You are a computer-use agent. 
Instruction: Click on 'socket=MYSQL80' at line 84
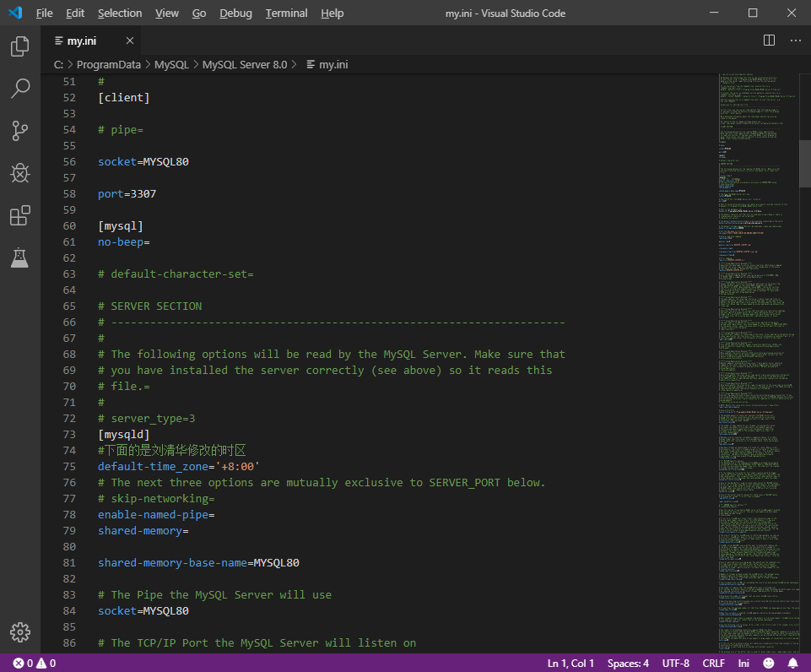[x=143, y=611]
